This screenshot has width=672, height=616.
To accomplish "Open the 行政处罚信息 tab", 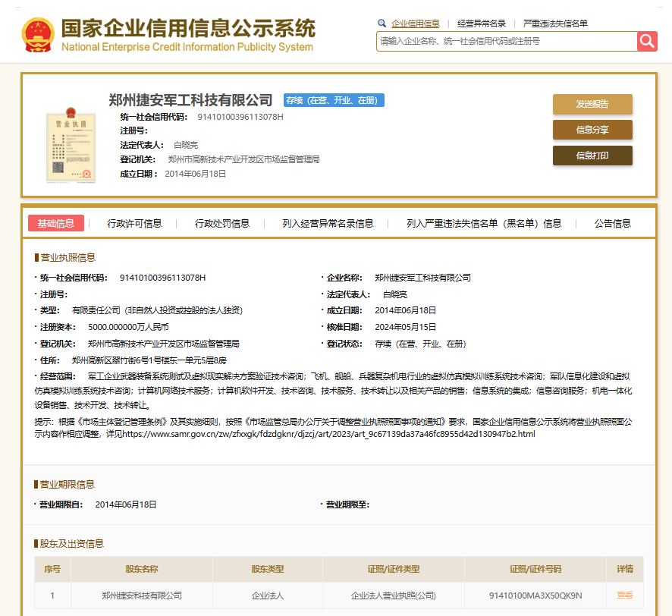I will point(222,223).
